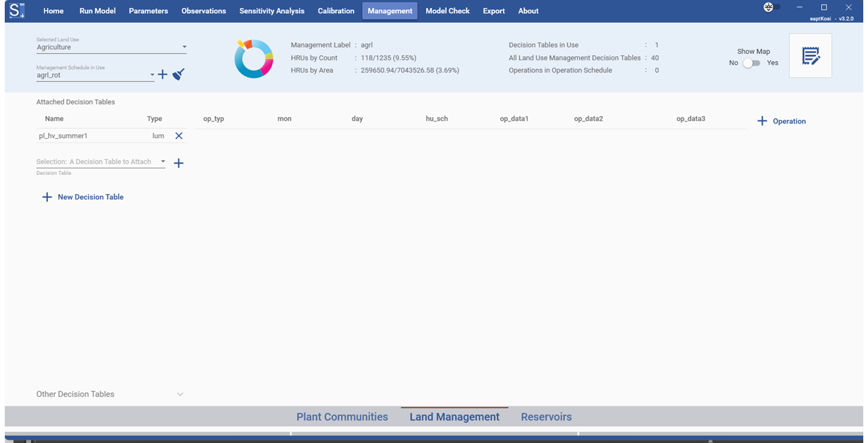868x443 pixels.
Task: Click the plus icon beside Management Schedule
Action: (163, 75)
